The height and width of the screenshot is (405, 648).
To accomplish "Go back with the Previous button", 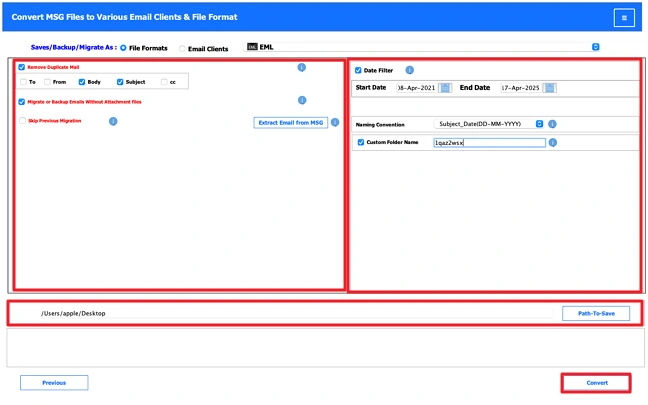I will click(54, 383).
